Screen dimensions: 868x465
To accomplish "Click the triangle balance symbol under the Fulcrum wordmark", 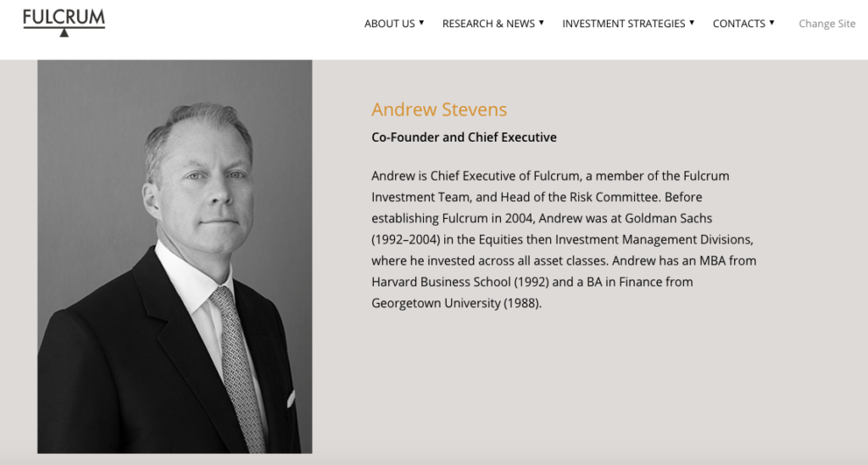I will click(64, 33).
